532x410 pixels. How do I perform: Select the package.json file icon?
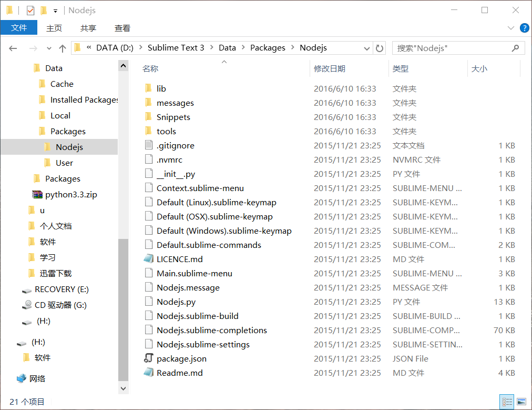click(x=149, y=358)
